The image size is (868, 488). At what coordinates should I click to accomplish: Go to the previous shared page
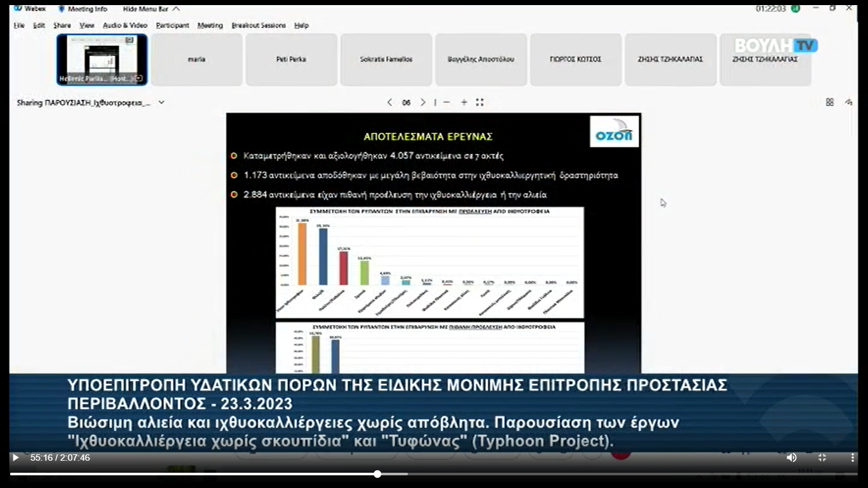[390, 102]
